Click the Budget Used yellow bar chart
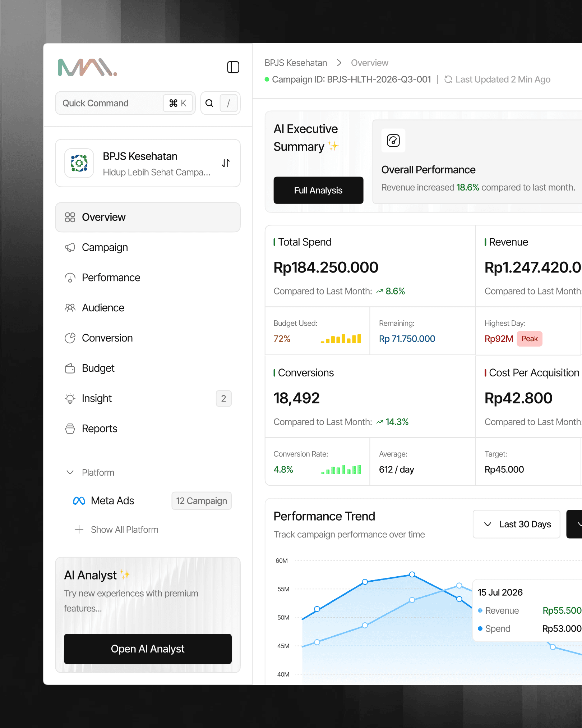 pyautogui.click(x=341, y=339)
